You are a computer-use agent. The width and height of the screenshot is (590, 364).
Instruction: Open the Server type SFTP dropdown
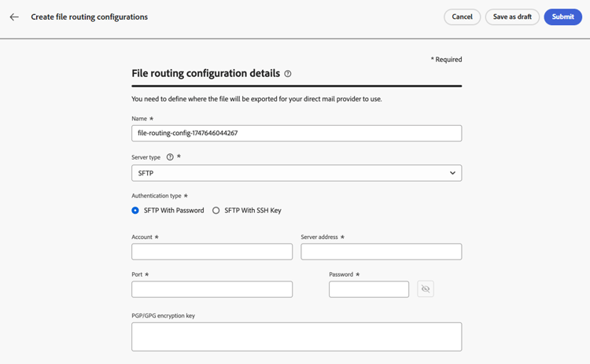pos(296,173)
